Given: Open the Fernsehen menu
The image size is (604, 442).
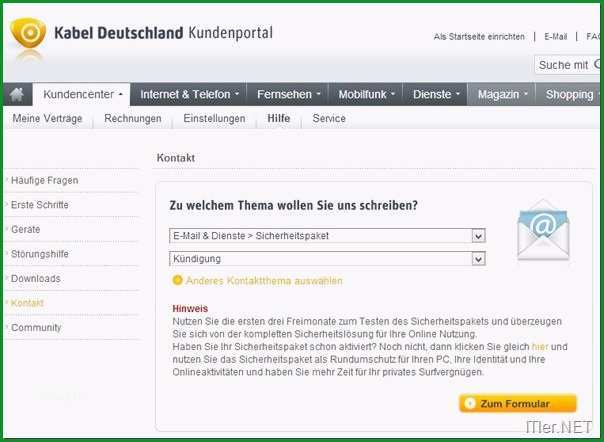Looking at the screenshot, I should tap(287, 94).
